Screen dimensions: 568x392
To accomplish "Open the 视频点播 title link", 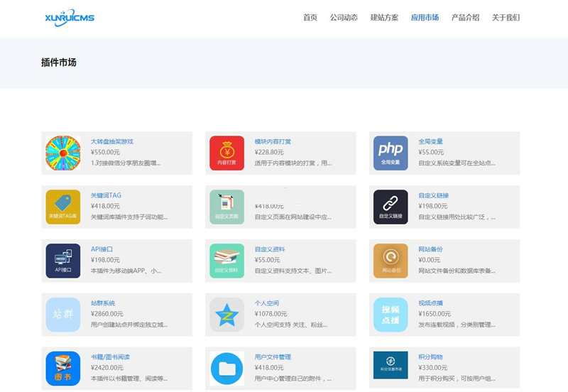I will (x=431, y=303).
